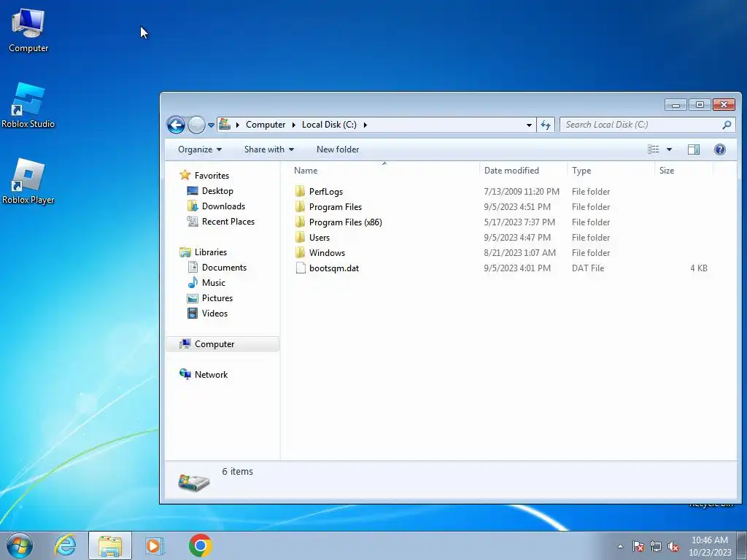This screenshot has width=747, height=560.
Task: Click the drive icon in details pane
Action: pyautogui.click(x=193, y=482)
